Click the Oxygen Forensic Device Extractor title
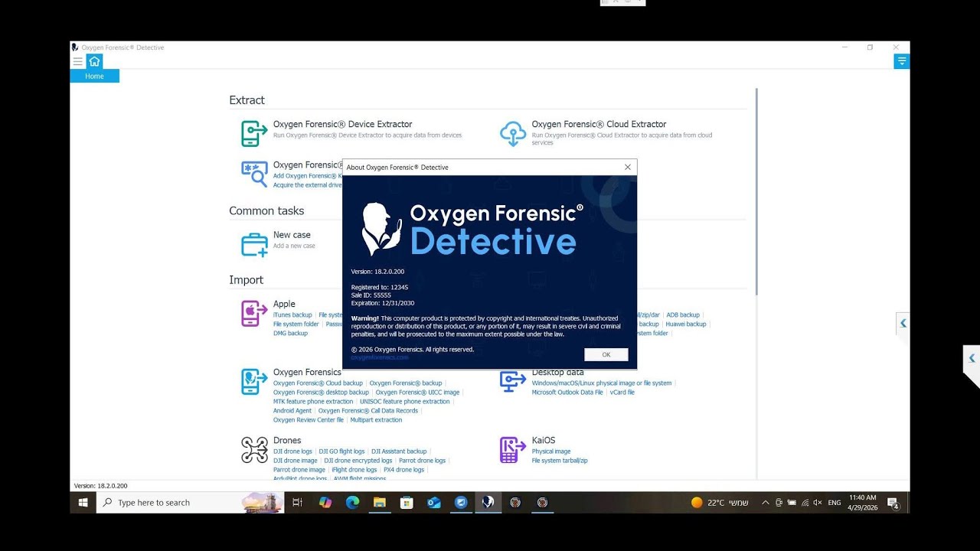Screen dimensions: 980x551 tap(342, 124)
